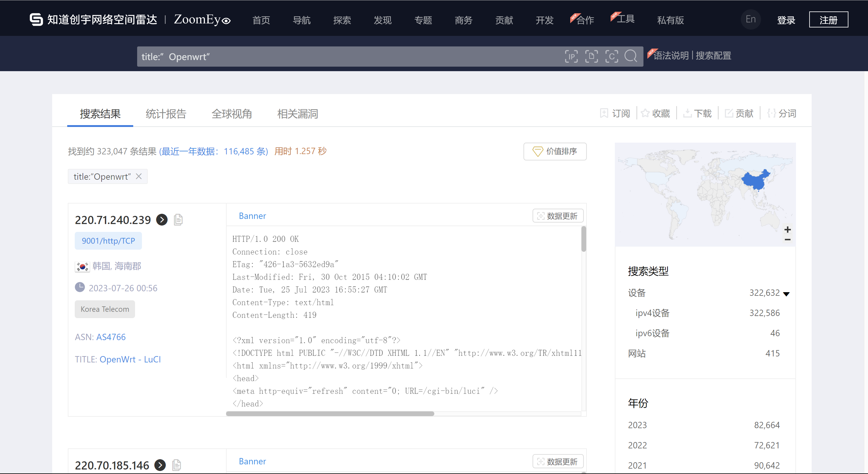
Task: Open the 私有版 private edition menu
Action: (670, 20)
